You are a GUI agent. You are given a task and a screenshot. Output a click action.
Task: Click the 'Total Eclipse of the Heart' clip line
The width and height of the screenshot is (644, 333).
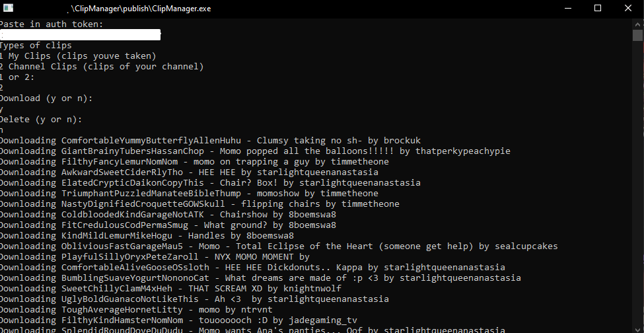pyautogui.click(x=279, y=246)
